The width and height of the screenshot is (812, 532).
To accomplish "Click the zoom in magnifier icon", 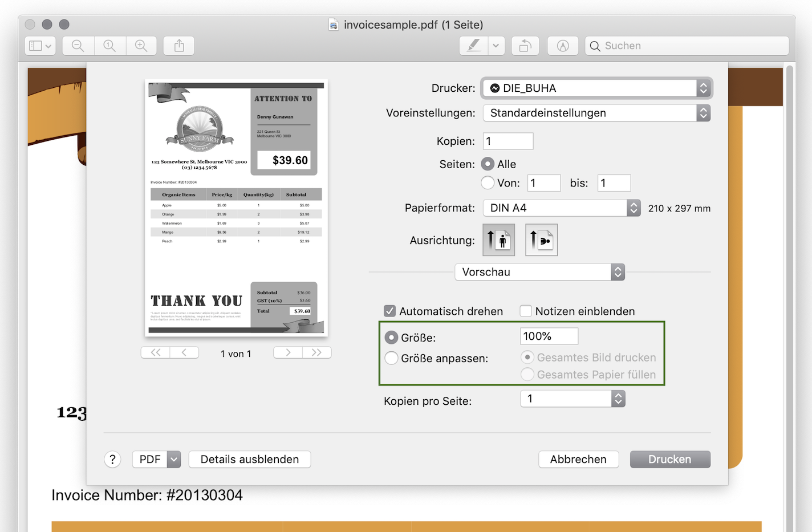I will 141,46.
